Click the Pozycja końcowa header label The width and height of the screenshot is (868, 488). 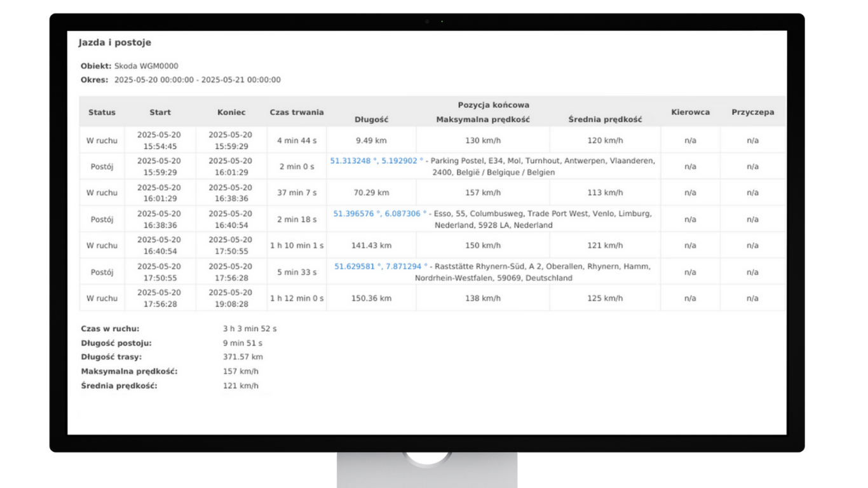493,105
